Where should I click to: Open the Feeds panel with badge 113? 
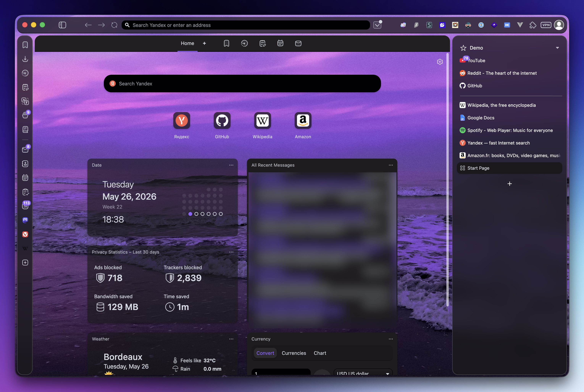click(x=25, y=206)
